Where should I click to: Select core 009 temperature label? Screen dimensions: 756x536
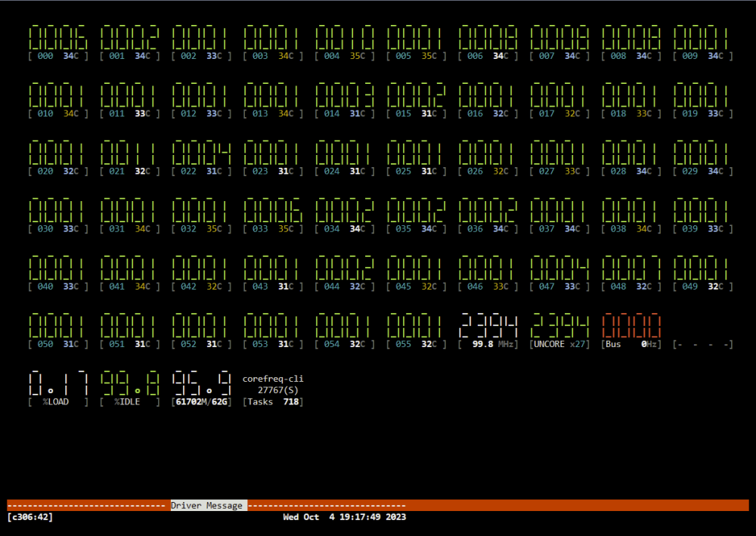pyautogui.click(x=703, y=56)
